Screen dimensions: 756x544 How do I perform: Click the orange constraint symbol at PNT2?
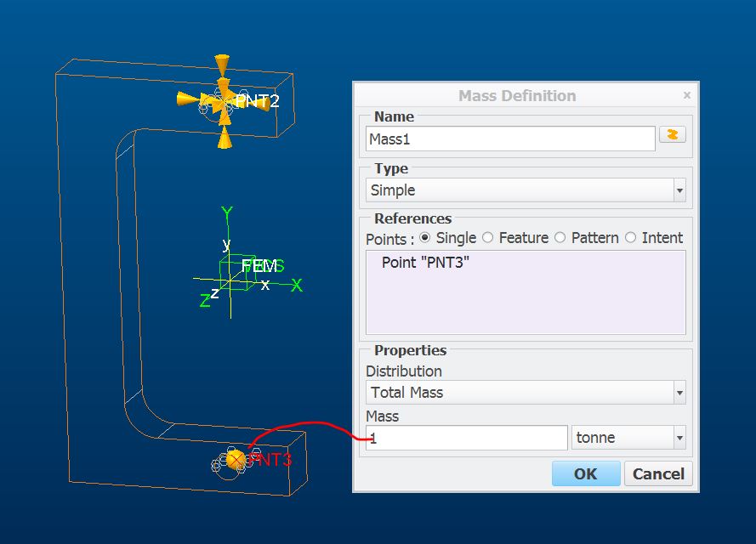223,100
